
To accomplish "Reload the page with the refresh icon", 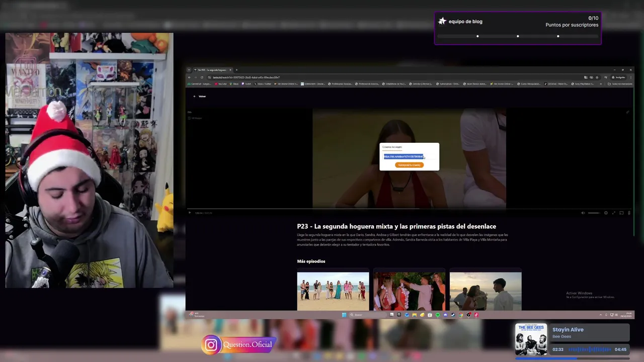I will point(202,77).
